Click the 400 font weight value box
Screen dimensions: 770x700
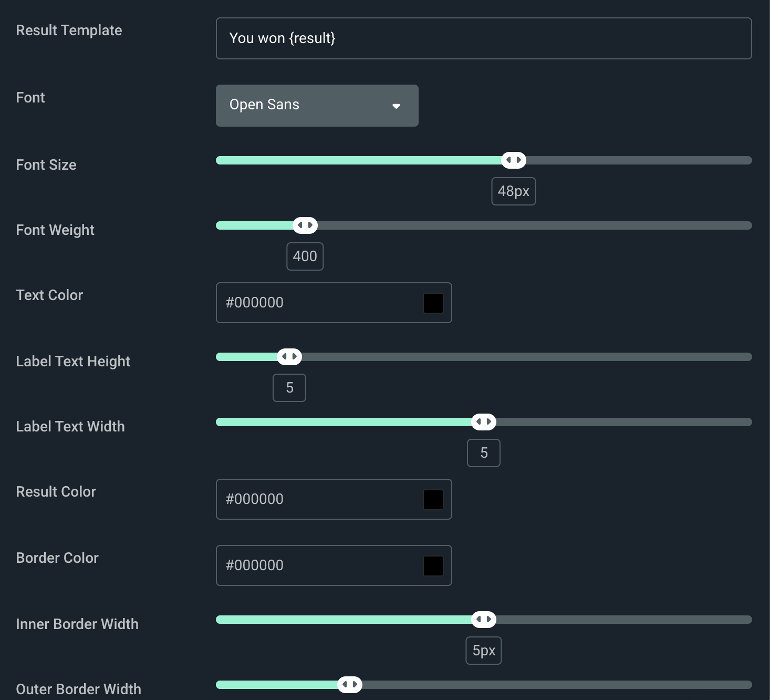click(x=305, y=256)
